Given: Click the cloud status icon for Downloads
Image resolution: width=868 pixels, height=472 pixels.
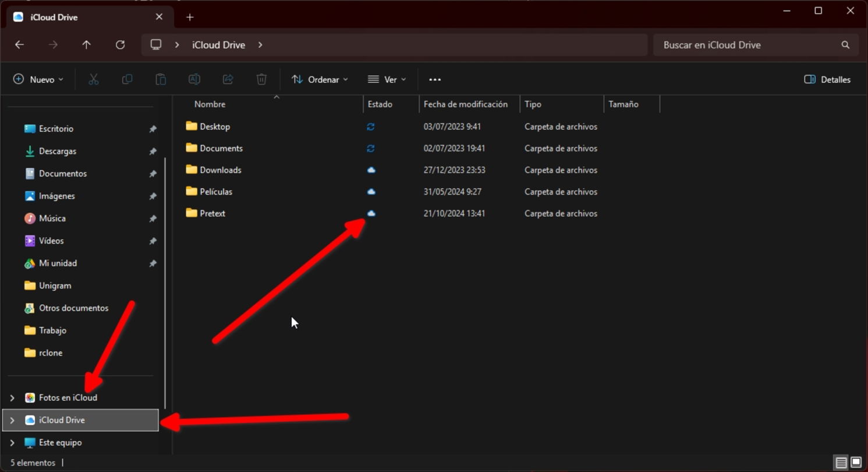Looking at the screenshot, I should [371, 170].
